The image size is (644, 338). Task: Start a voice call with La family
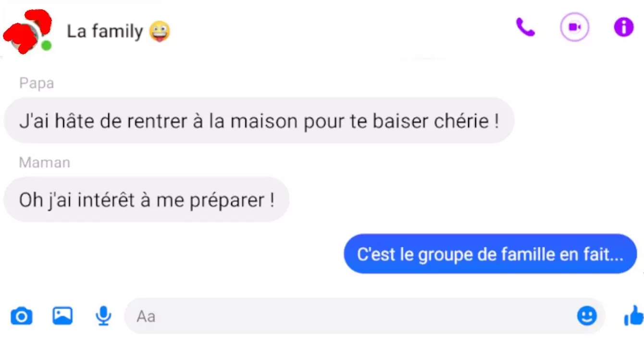point(525,27)
